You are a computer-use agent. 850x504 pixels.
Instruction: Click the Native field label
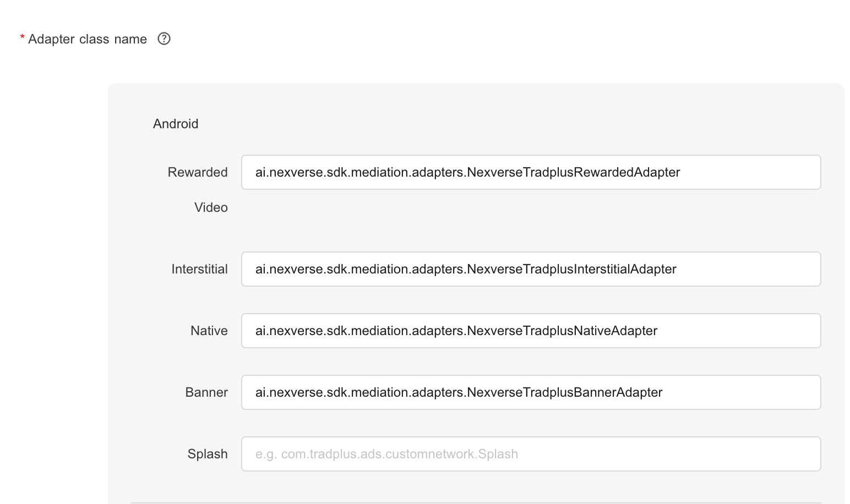point(209,331)
